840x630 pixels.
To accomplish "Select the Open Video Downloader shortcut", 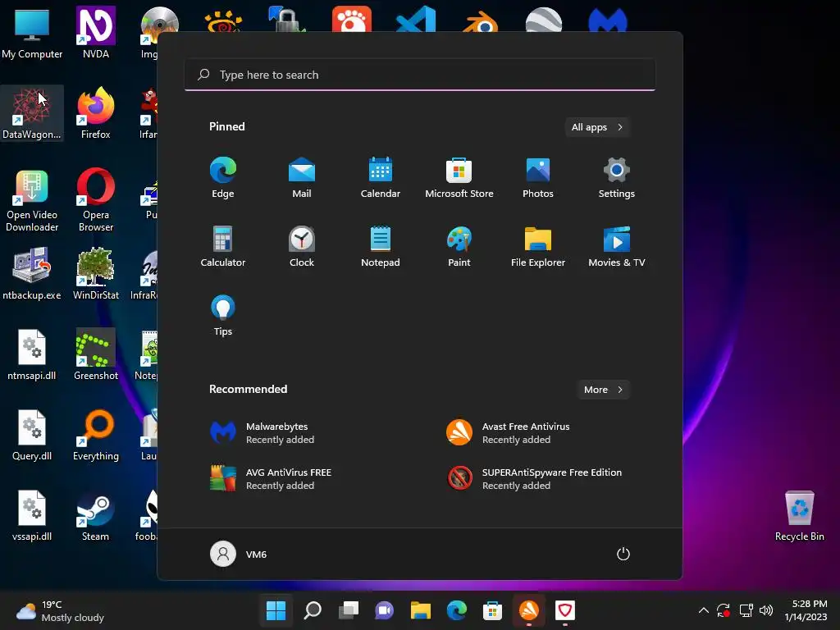I will tap(32, 200).
